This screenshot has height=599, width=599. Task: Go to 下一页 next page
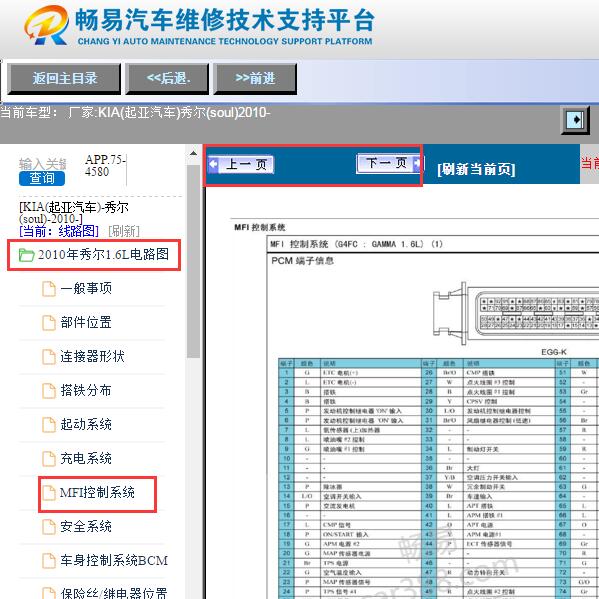[389, 164]
